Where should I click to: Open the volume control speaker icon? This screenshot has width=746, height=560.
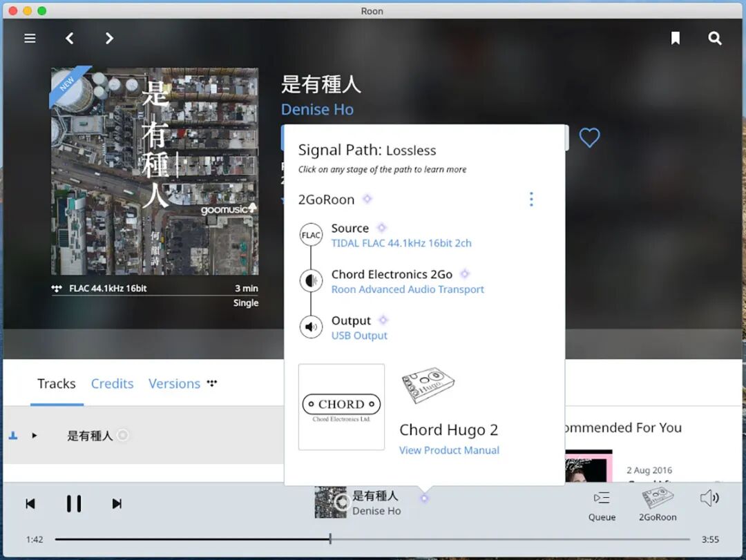(709, 498)
